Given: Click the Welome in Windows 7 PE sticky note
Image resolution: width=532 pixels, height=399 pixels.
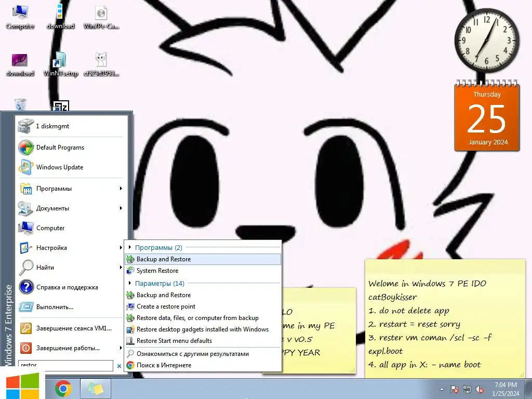Looking at the screenshot, I should 445,318.
